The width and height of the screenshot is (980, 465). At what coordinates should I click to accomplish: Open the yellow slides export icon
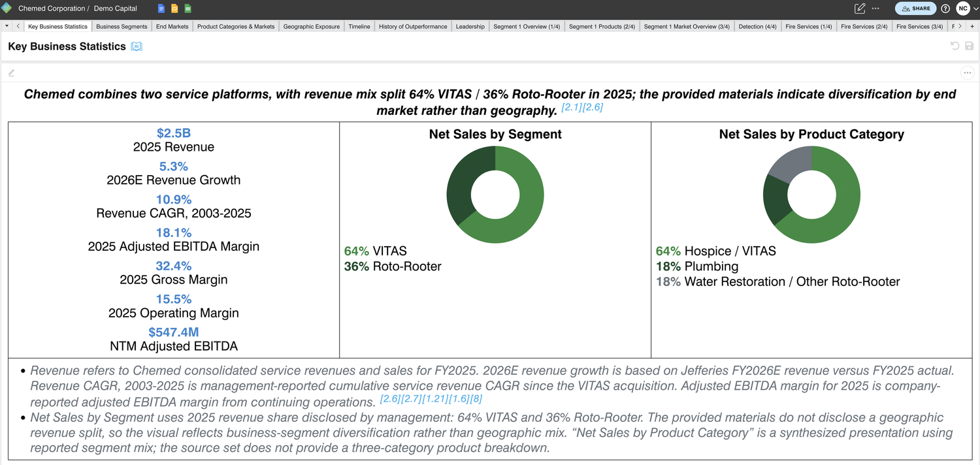point(174,8)
